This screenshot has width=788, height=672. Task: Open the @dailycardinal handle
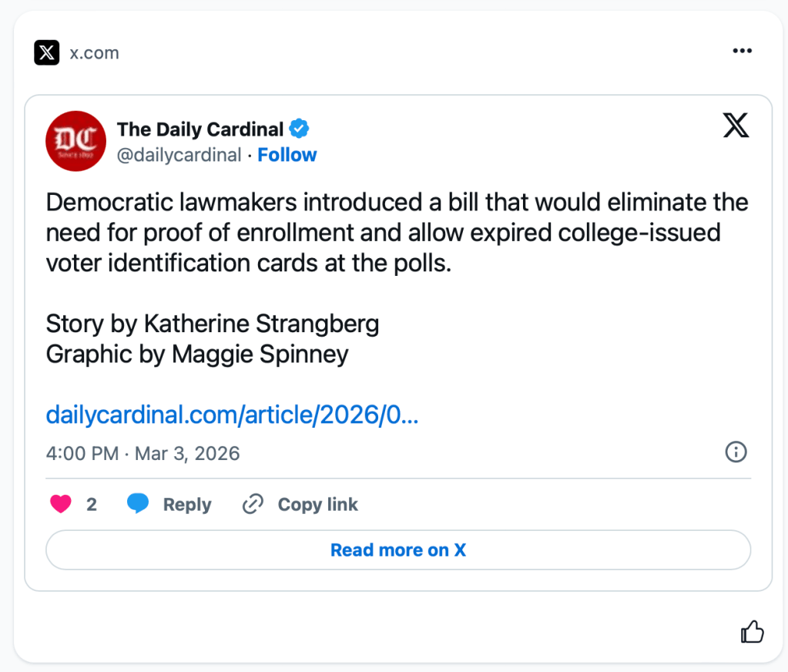[x=179, y=155]
